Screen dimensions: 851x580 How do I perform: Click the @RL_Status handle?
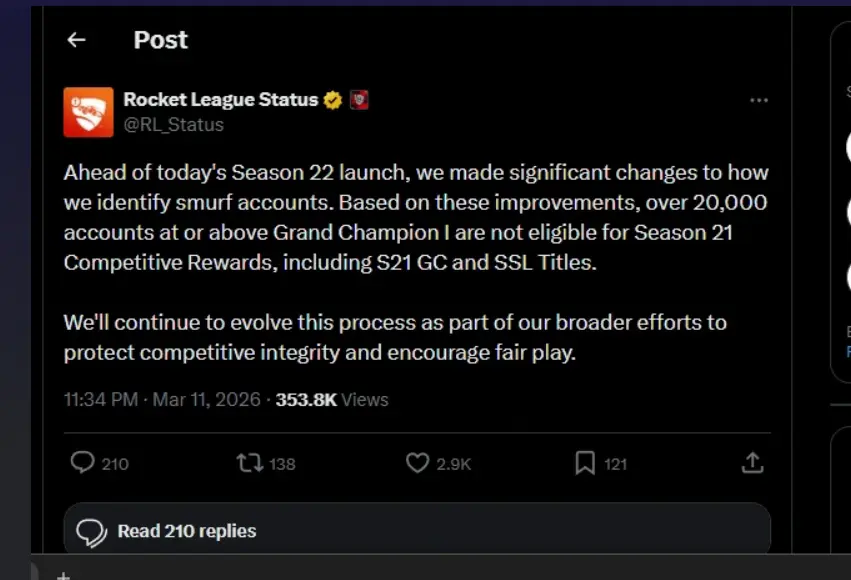[173, 125]
